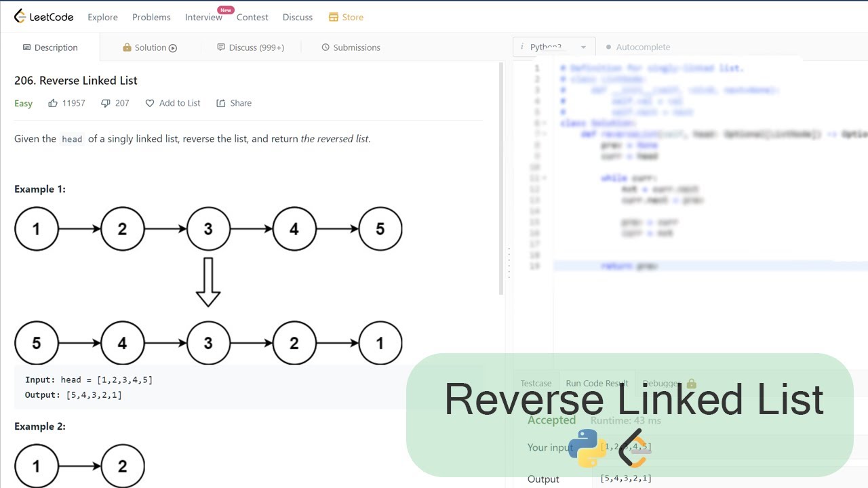Collapse code fold arrow at line 11
This screenshot has height=488, width=868.
coord(545,178)
